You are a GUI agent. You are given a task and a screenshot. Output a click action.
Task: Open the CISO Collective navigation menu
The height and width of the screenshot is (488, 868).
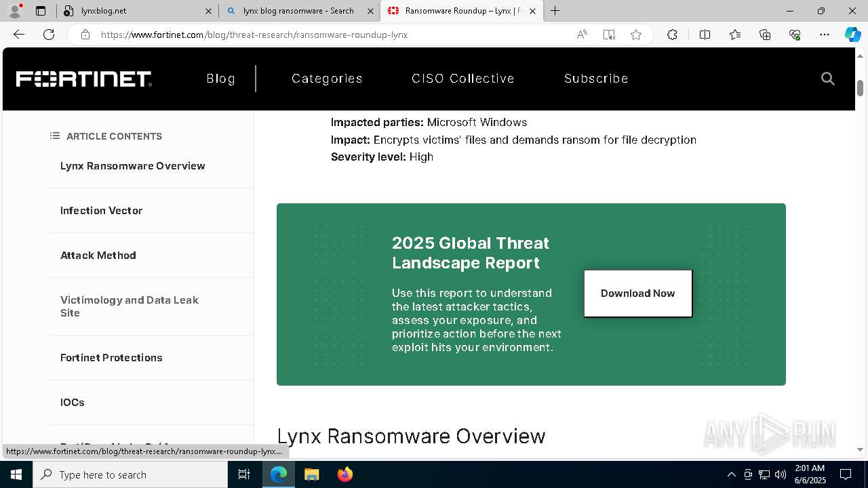coord(463,79)
